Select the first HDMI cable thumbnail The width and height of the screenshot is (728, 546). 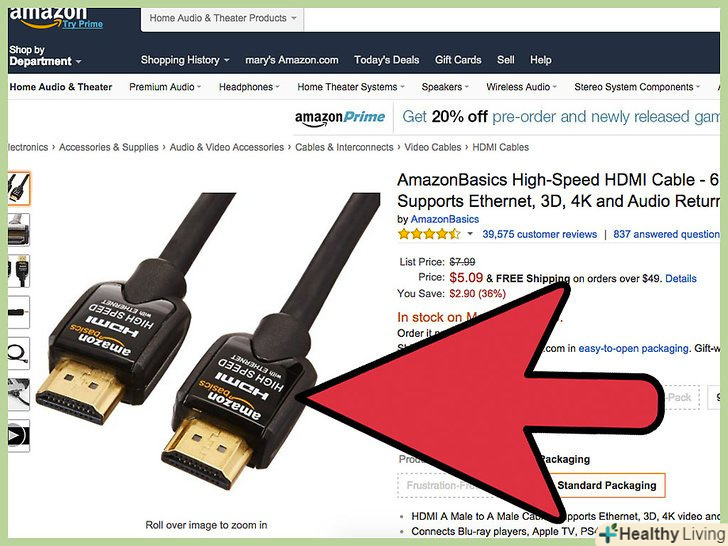(x=19, y=188)
